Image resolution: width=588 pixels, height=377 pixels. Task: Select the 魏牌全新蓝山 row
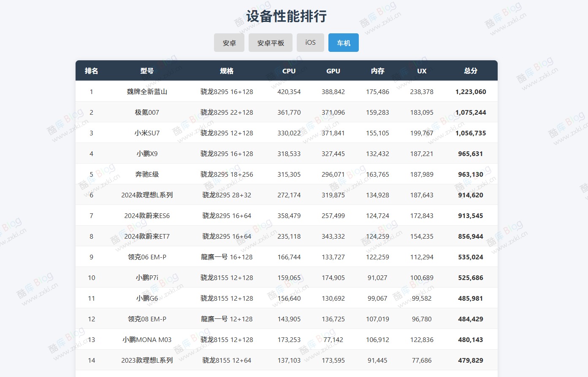pyautogui.click(x=146, y=92)
